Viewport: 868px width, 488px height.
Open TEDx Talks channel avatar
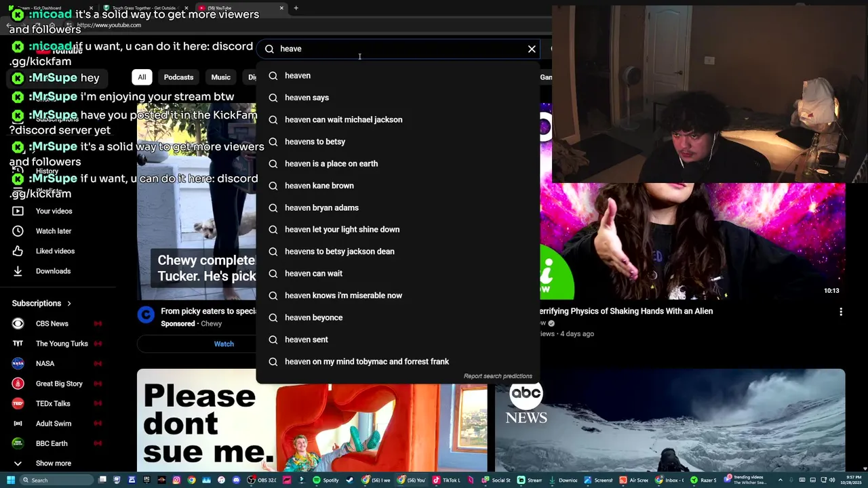[18, 404]
